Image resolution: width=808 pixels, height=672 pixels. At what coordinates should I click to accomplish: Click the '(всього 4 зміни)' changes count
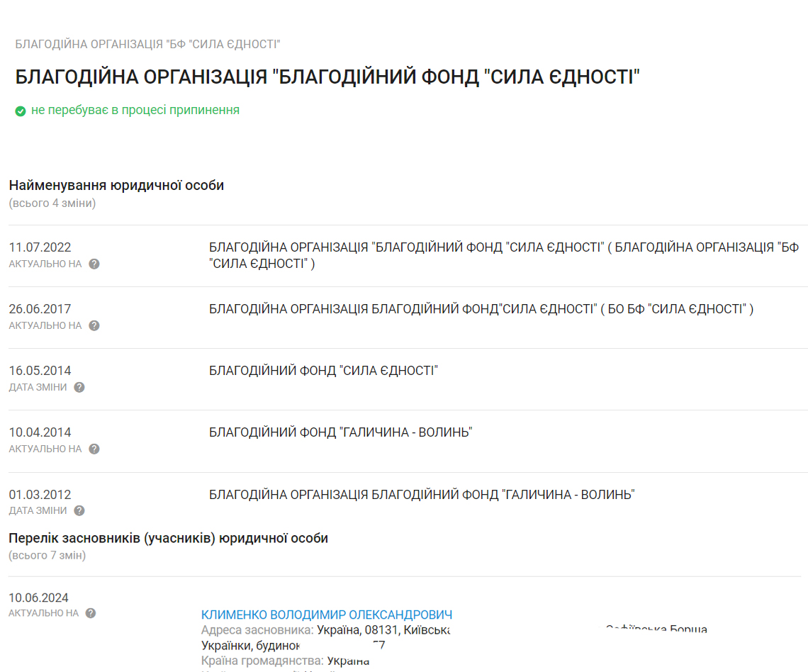(x=52, y=203)
